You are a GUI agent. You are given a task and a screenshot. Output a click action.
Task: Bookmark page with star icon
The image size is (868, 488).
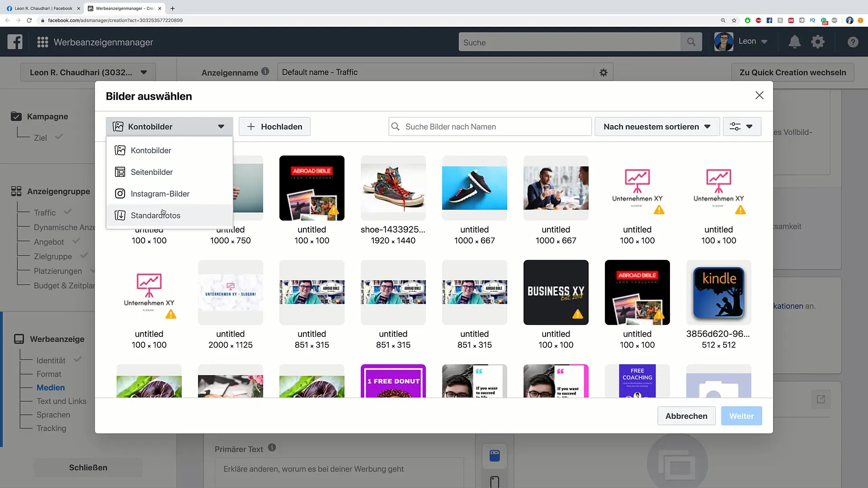[734, 20]
